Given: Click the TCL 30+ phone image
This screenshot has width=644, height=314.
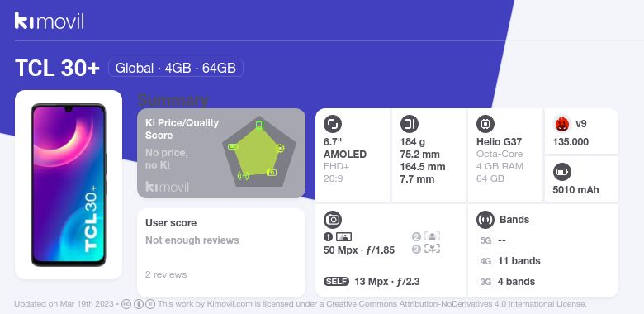Looking at the screenshot, I should [69, 185].
